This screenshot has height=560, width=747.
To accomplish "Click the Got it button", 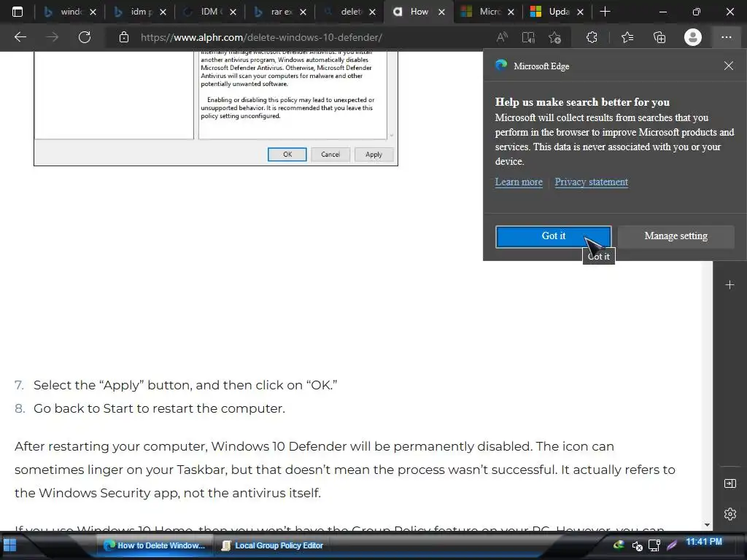I will [553, 236].
